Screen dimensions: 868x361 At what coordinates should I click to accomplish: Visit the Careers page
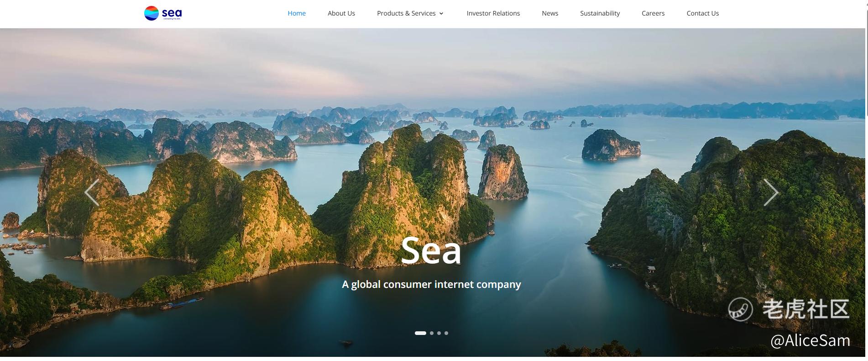tap(653, 13)
